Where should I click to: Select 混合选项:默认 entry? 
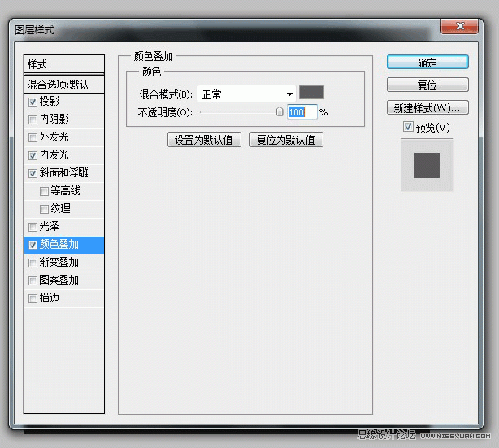pyautogui.click(x=64, y=85)
